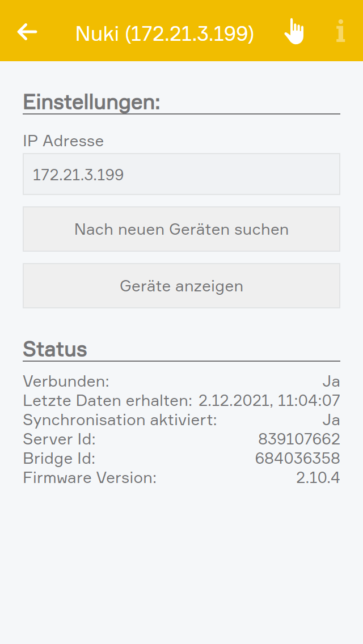Click the IP Adresse label

click(x=64, y=141)
